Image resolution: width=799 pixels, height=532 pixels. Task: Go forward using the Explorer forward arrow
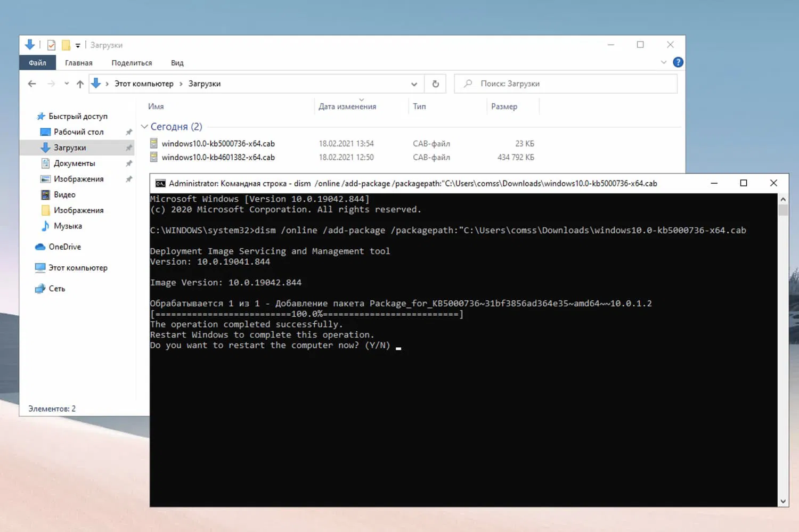coord(51,84)
